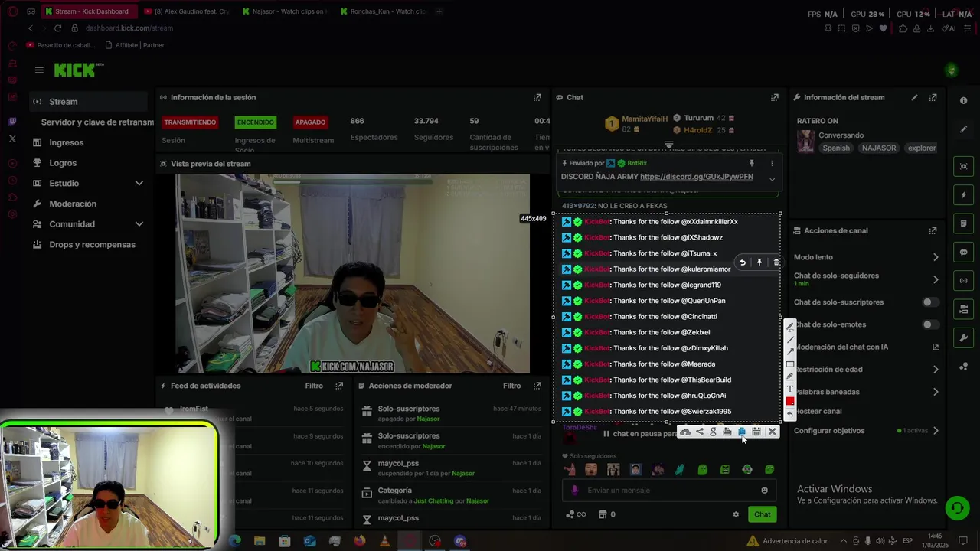
Task: Open the info icon in right rail
Action: coord(963,101)
